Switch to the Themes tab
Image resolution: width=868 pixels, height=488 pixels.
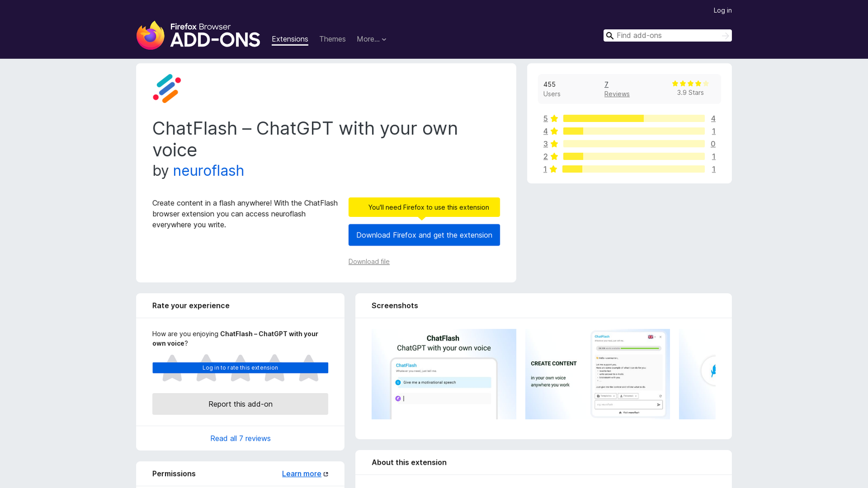pyautogui.click(x=332, y=39)
